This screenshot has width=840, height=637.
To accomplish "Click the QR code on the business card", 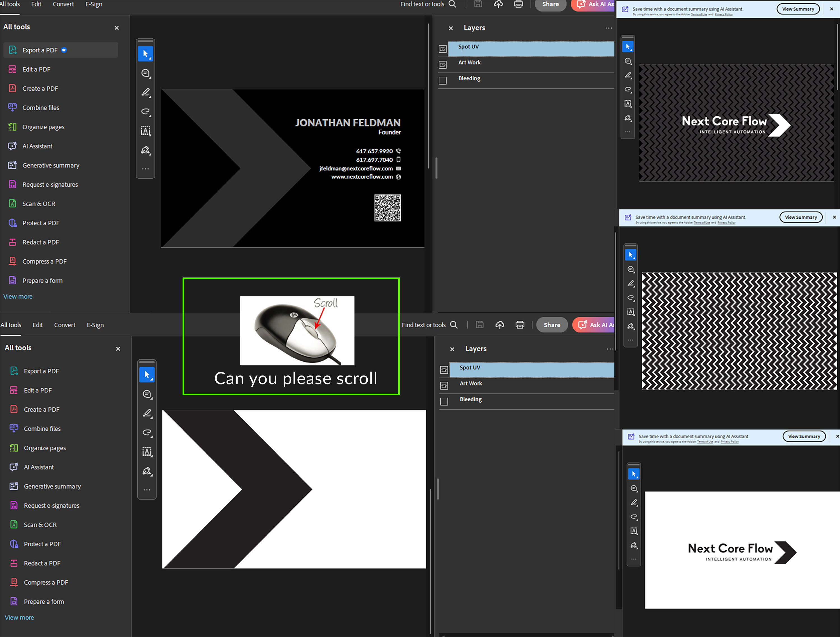I will [387, 208].
